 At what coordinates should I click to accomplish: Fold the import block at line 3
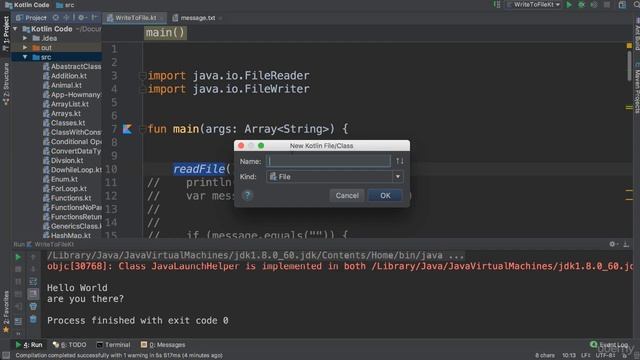(x=142, y=76)
